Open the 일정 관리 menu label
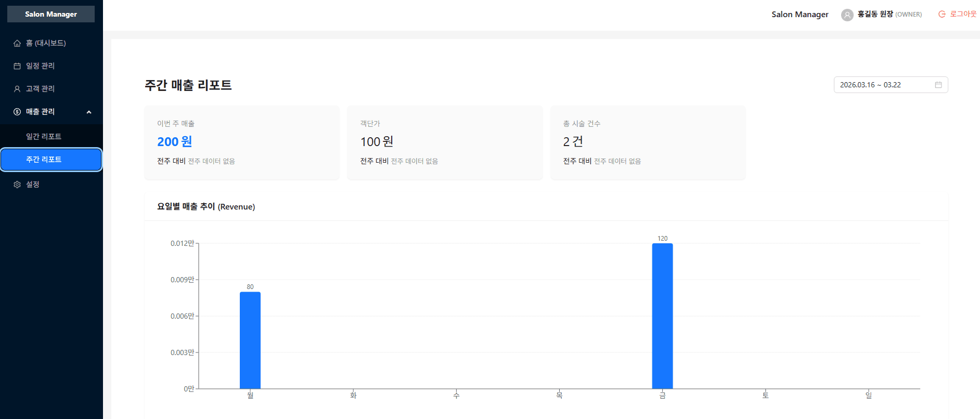980x419 pixels. 41,66
